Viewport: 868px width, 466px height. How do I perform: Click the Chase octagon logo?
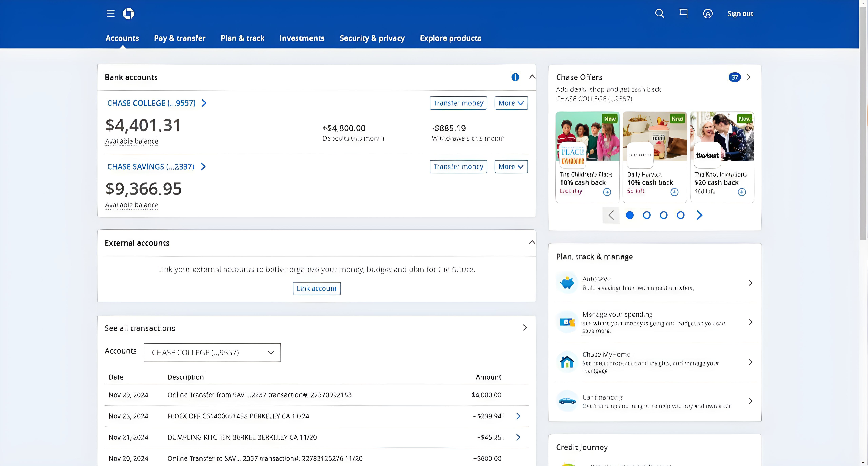(128, 13)
